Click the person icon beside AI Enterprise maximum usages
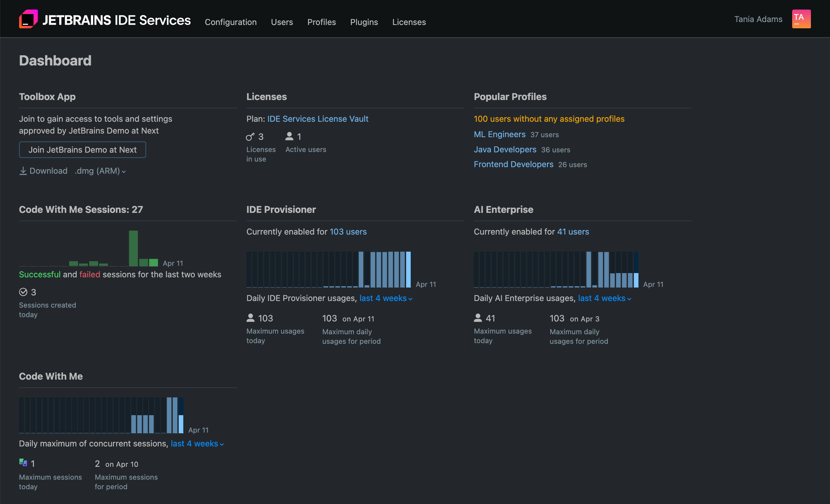 [x=478, y=317]
